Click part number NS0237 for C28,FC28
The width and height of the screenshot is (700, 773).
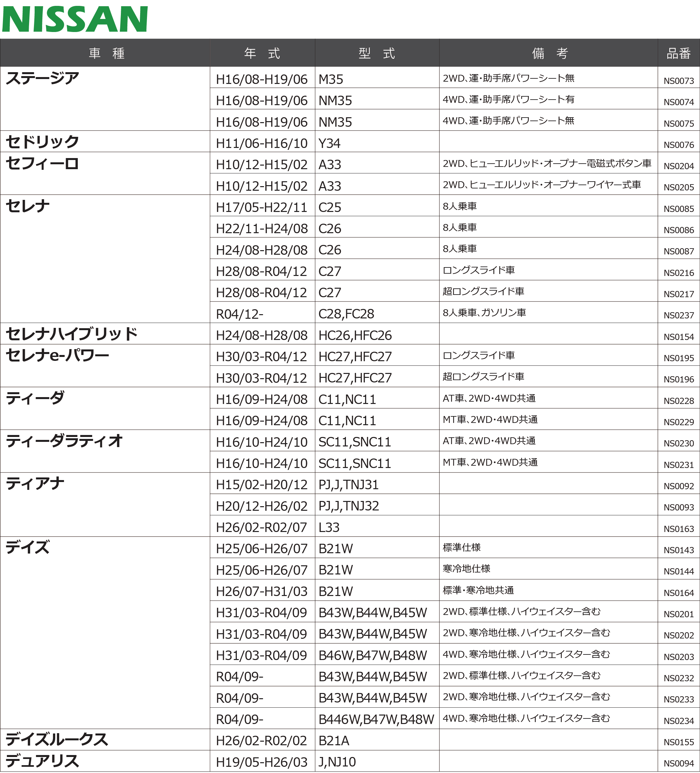pos(678,315)
